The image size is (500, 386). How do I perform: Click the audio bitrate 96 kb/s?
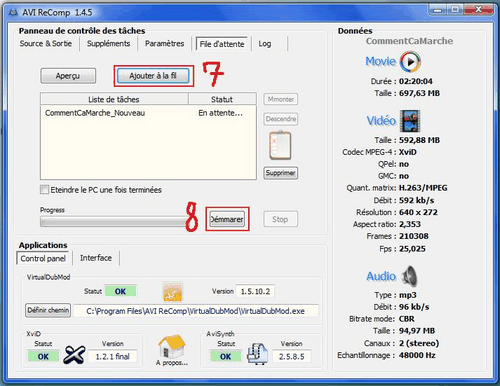tap(414, 307)
